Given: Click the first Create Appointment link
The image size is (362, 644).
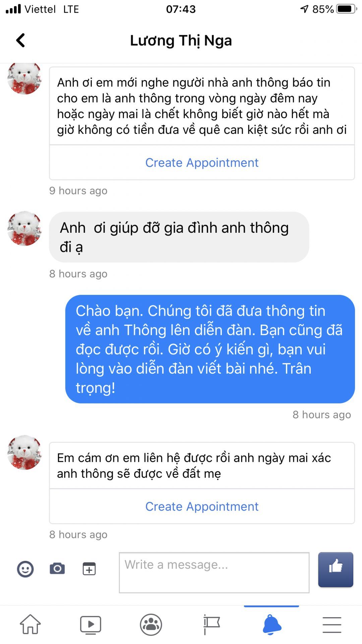Looking at the screenshot, I should point(202,163).
